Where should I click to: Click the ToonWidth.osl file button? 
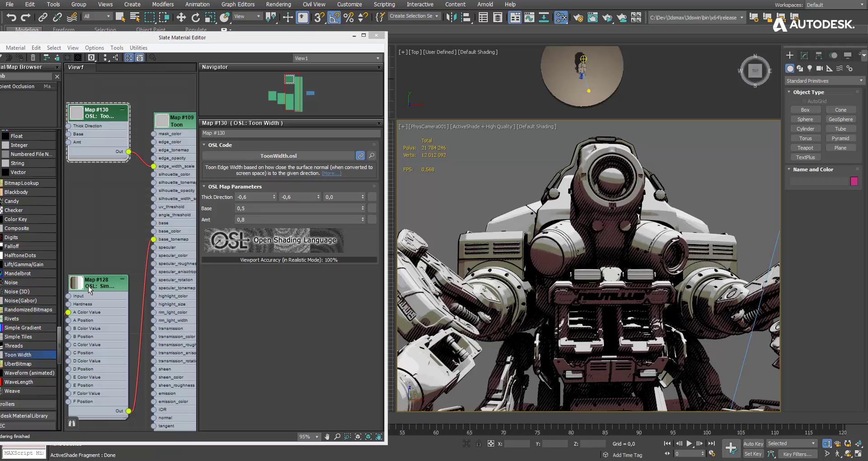[x=278, y=156]
